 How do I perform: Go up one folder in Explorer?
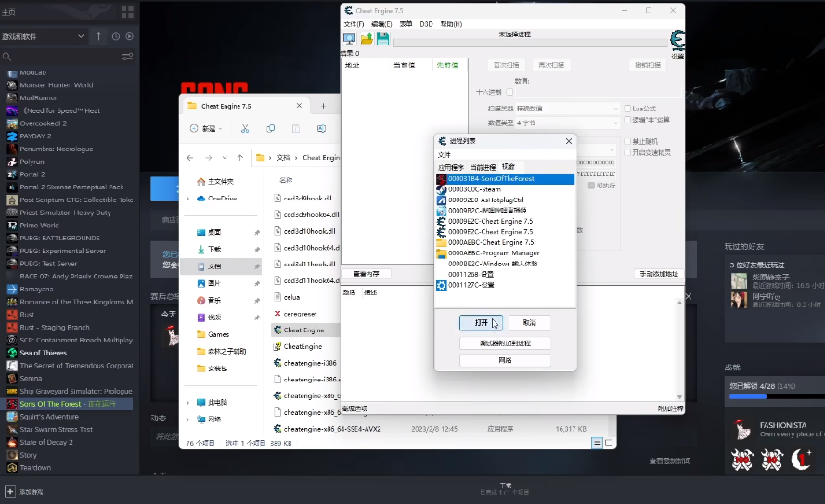tap(240, 157)
